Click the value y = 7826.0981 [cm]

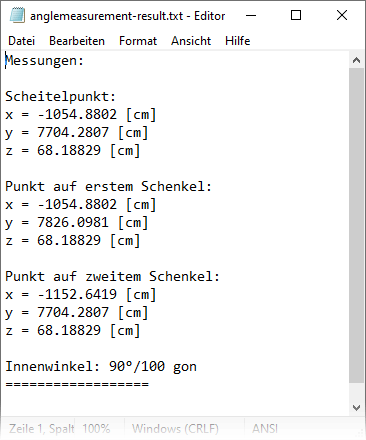click(x=77, y=222)
